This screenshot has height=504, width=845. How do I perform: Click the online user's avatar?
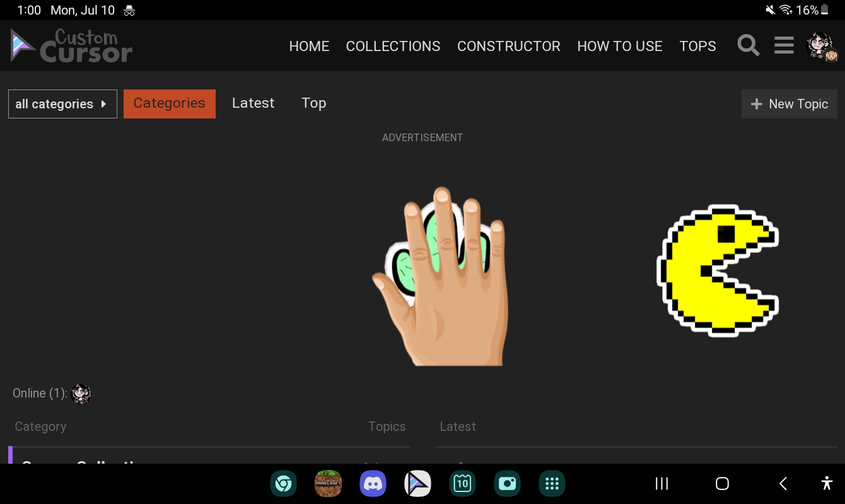pyautogui.click(x=81, y=393)
